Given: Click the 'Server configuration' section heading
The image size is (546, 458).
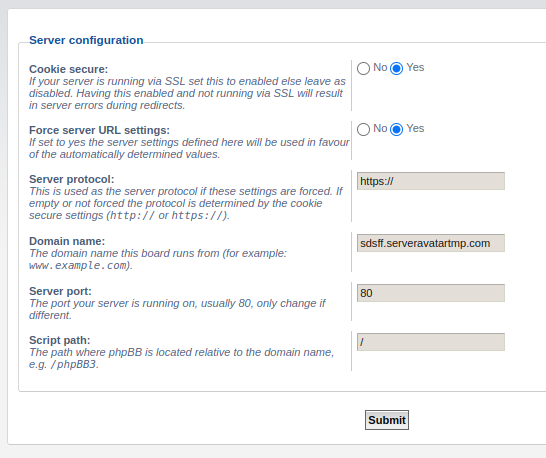Looking at the screenshot, I should 86,40.
